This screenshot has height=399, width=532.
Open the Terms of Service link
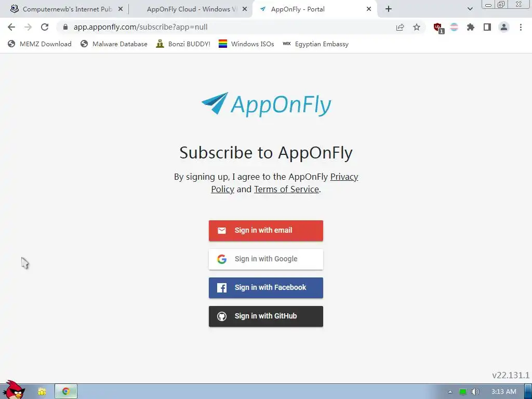coord(286,189)
